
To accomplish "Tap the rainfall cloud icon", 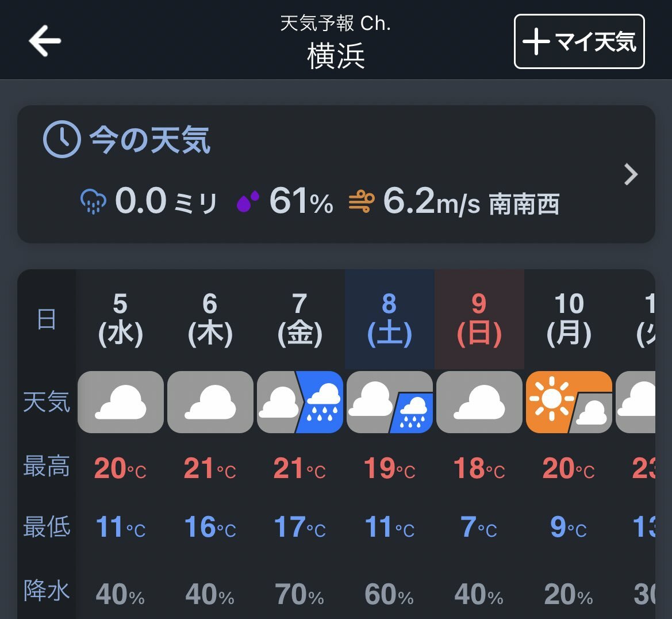I will (93, 201).
